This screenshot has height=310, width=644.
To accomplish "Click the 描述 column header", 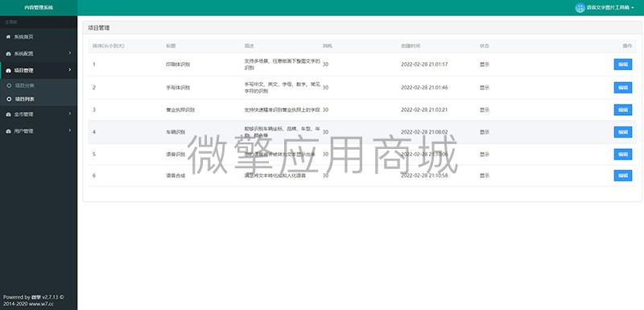I will pos(250,46).
